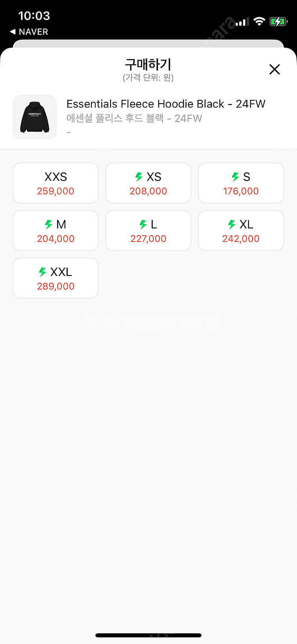Select size XS priced 208,000
Image resolution: width=297 pixels, height=644 pixels.
tap(148, 183)
